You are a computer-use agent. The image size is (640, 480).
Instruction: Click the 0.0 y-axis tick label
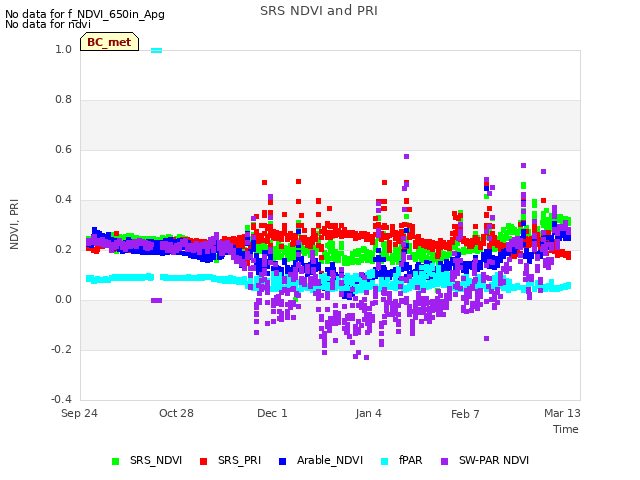click(63, 300)
